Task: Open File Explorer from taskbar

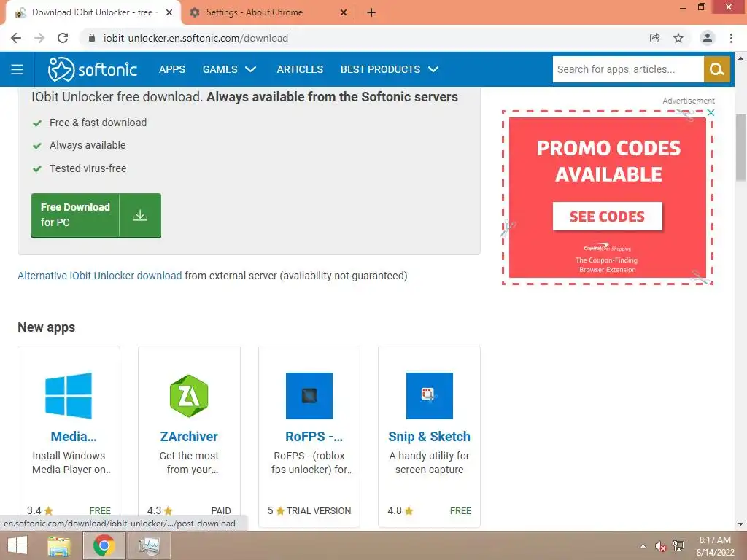Action: point(58,545)
